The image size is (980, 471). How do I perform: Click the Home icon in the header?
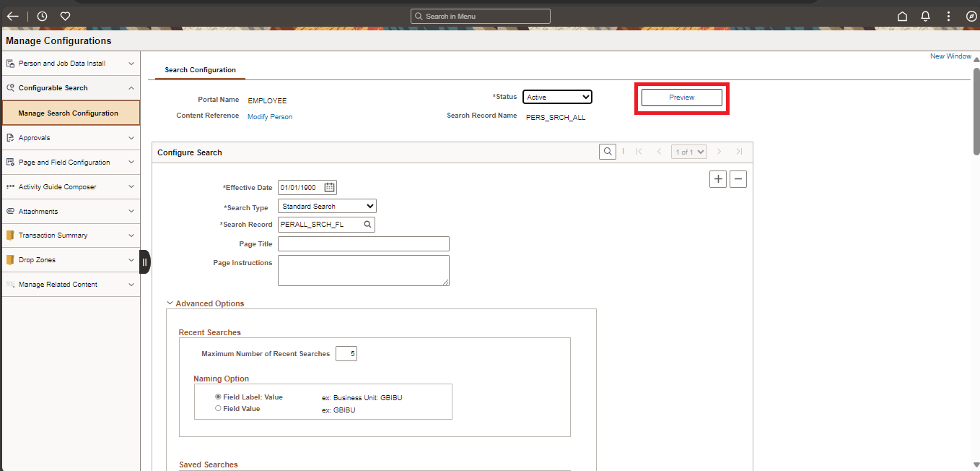tap(901, 15)
